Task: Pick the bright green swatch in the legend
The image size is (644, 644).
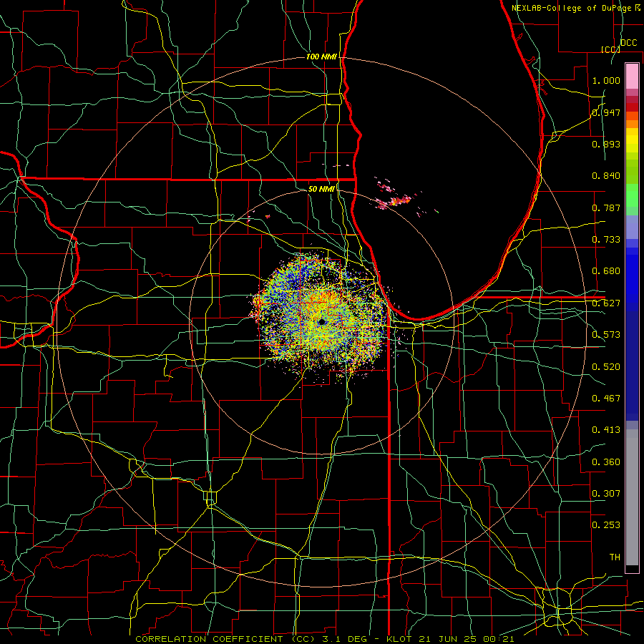Action: click(x=632, y=195)
